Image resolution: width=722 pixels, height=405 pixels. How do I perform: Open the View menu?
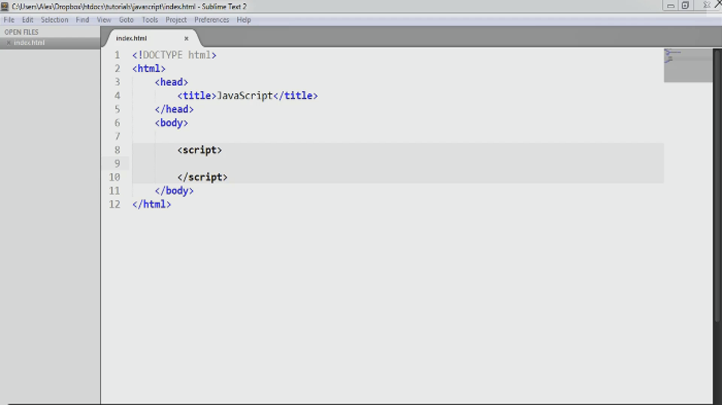pyautogui.click(x=104, y=20)
